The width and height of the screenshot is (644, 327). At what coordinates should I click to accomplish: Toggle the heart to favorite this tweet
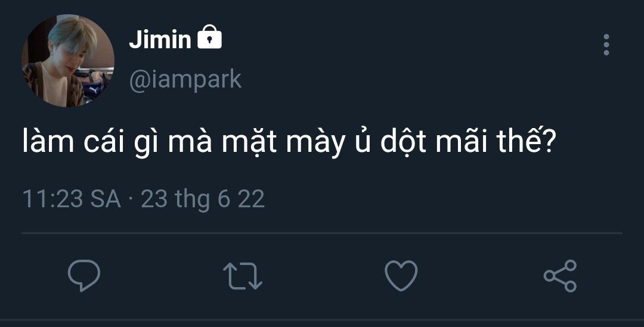click(x=401, y=276)
